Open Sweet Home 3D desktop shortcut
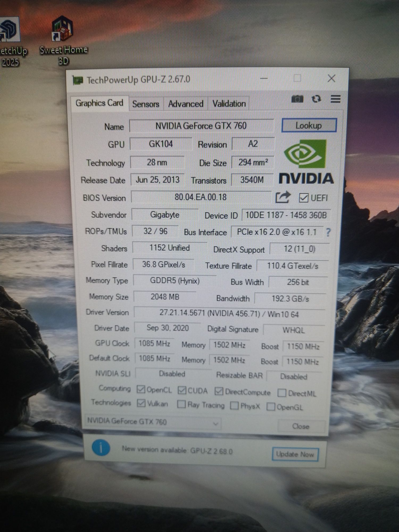Viewport: 399px width, 532px height. (63, 40)
